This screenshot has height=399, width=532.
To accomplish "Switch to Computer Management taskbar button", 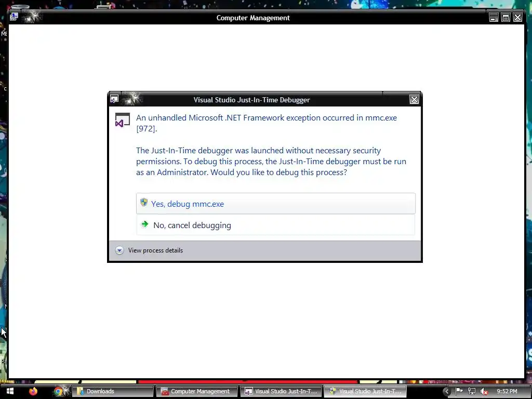I will [x=197, y=391].
